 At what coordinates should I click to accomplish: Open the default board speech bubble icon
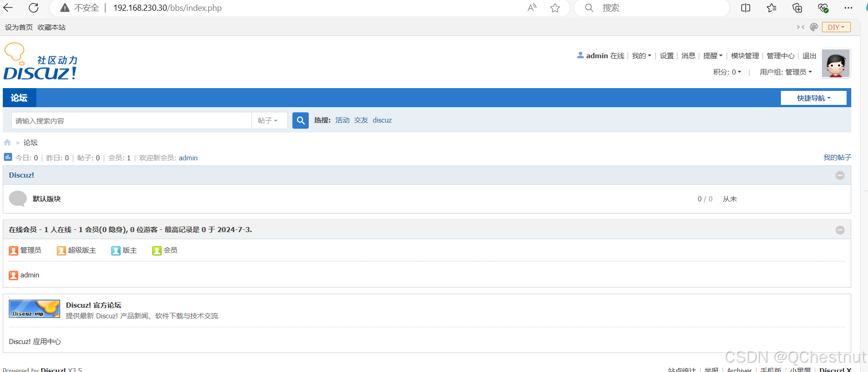coord(18,199)
